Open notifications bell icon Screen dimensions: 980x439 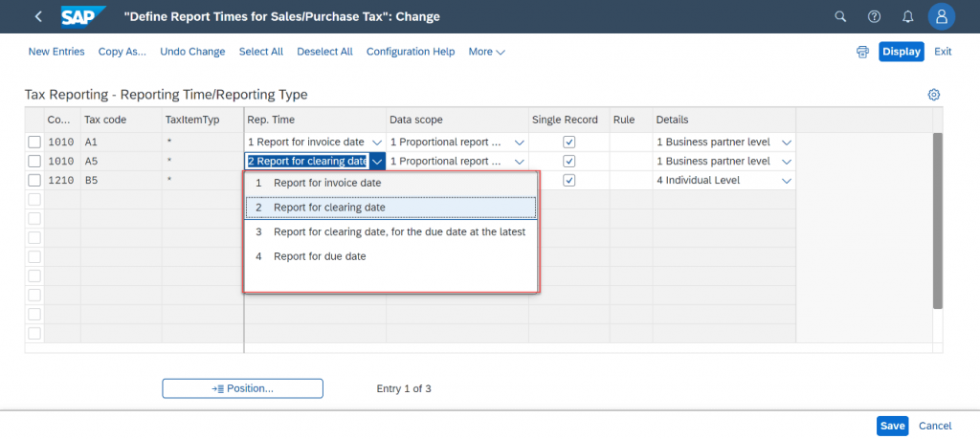coord(908,17)
